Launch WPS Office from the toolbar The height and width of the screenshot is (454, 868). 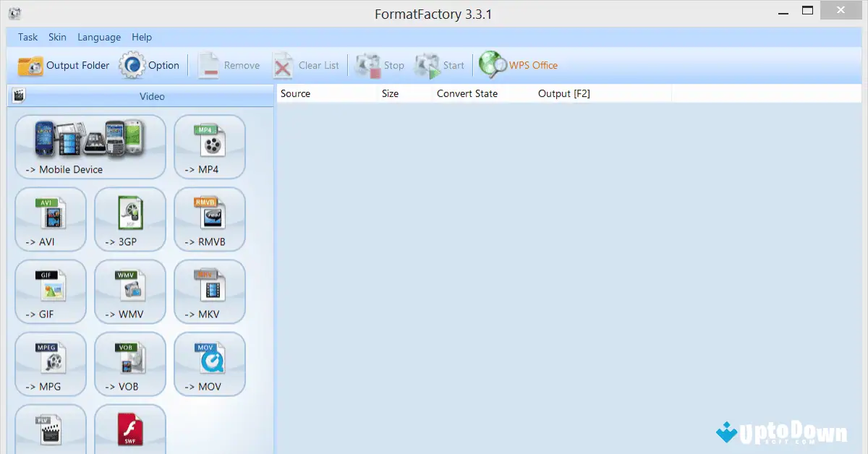(x=518, y=65)
